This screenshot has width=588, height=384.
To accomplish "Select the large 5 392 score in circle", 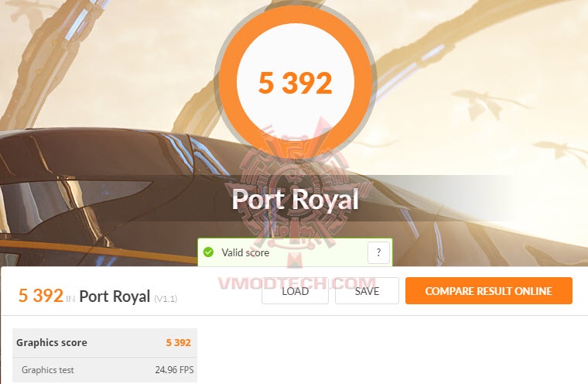I will (296, 83).
